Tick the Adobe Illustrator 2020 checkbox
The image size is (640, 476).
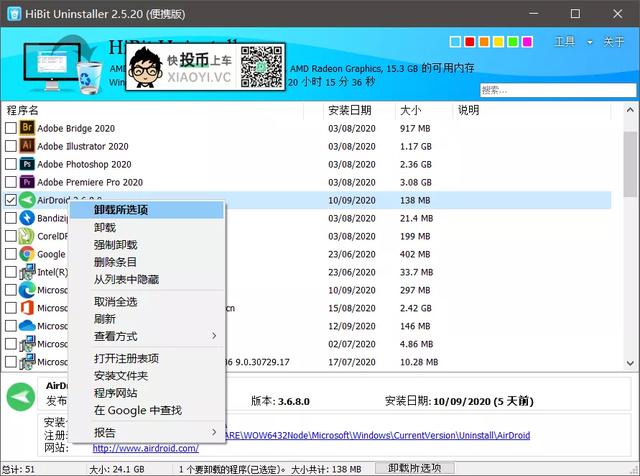[11, 146]
